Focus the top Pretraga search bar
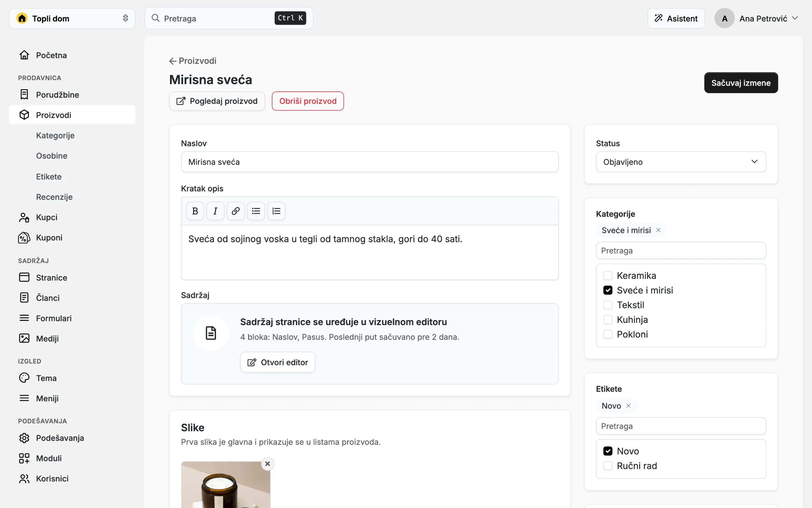 pyautogui.click(x=229, y=18)
